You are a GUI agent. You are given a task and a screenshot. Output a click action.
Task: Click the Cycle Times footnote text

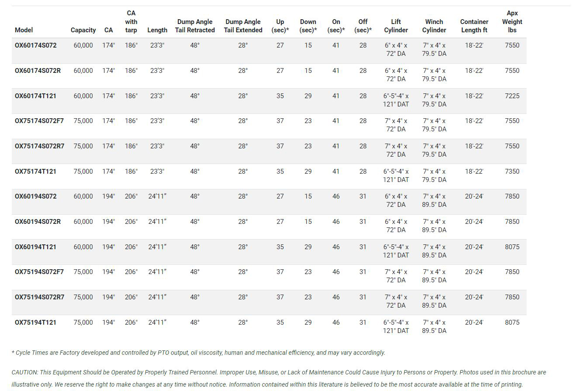click(198, 353)
